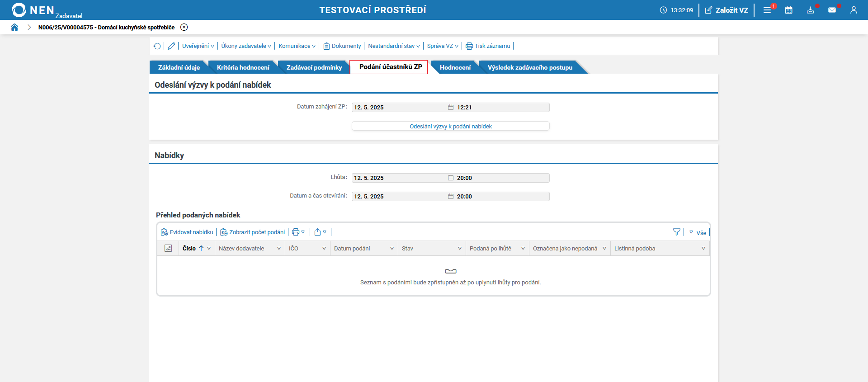Viewport: 868px width, 382px height.
Task: Close the Domácí kuchyňské spotřebiče breadcrumb
Action: pos(184,27)
